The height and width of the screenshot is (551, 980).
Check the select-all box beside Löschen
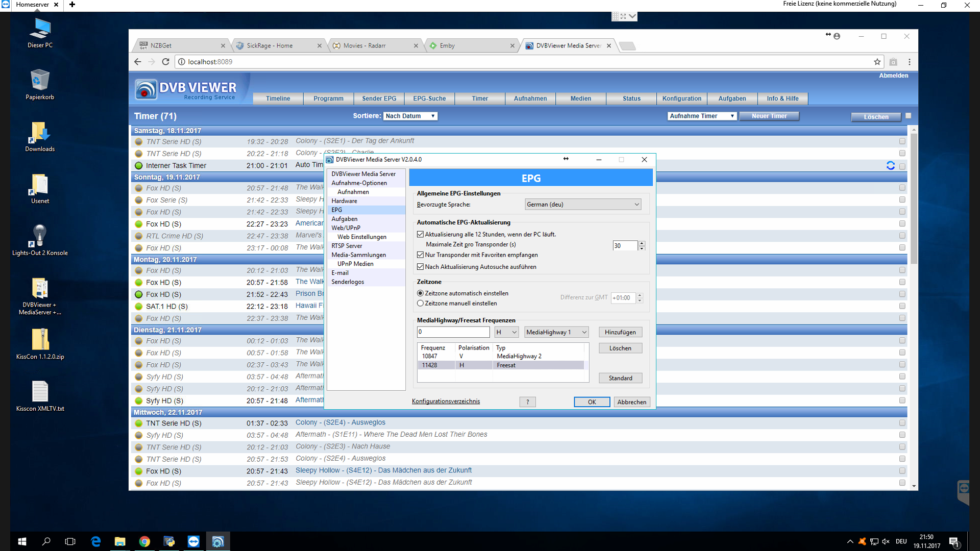tap(908, 116)
